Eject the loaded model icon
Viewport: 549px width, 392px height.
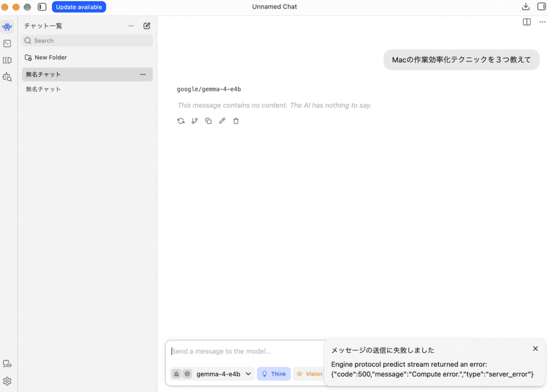pos(176,374)
